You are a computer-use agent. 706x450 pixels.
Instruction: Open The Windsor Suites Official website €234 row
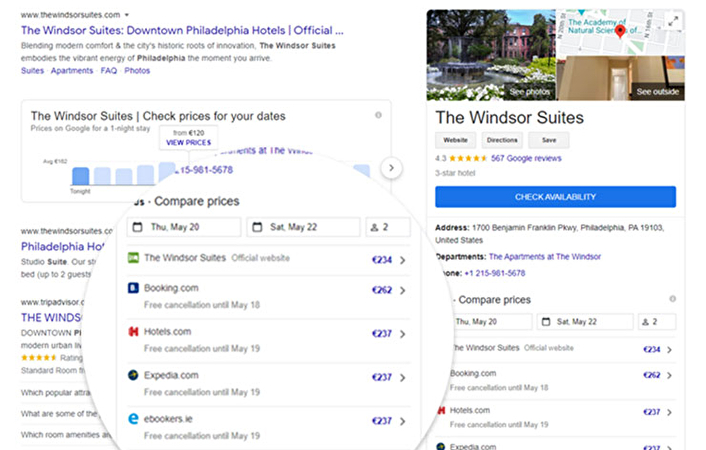268,259
